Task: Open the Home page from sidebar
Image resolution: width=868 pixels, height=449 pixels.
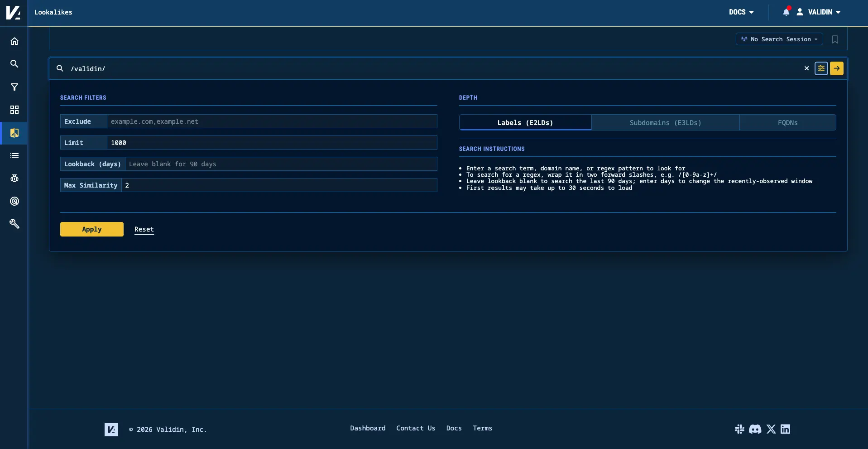Action: 14,41
